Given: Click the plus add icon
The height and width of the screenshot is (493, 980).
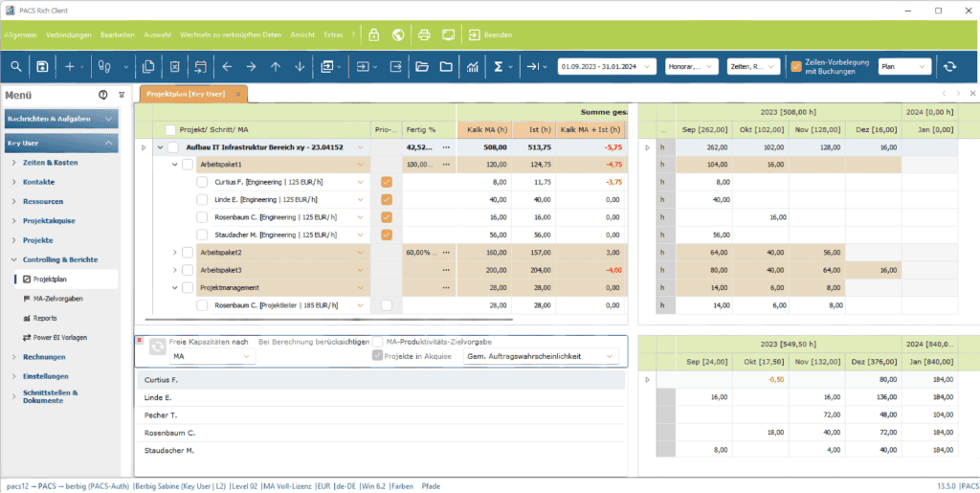Looking at the screenshot, I should pyautogui.click(x=69, y=67).
